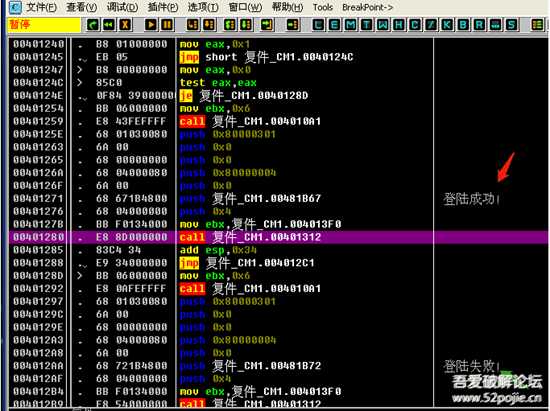This screenshot has width=550, height=411.
Task: Click 'push 复件_CM1.00481B72' instruction
Action: 250,366
